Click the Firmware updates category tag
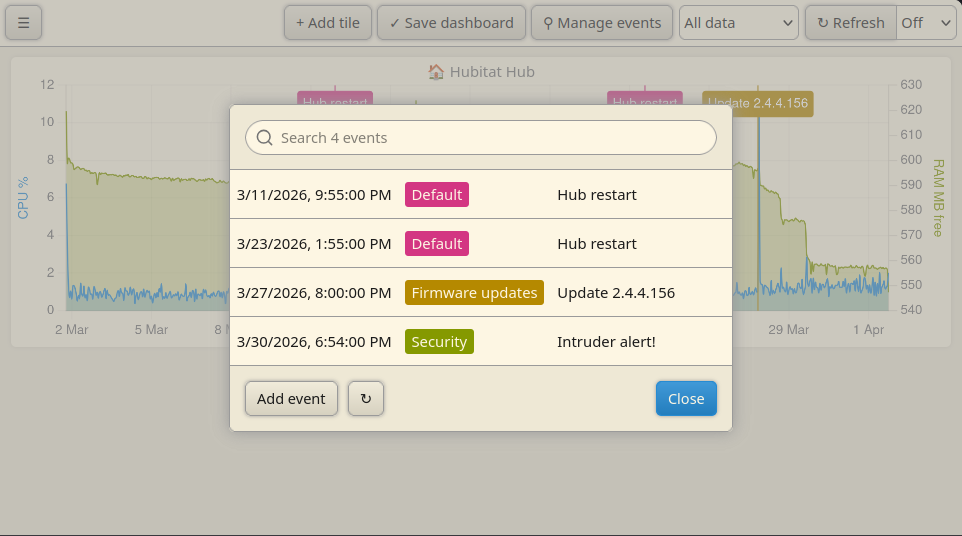The width and height of the screenshot is (962, 536). click(474, 293)
